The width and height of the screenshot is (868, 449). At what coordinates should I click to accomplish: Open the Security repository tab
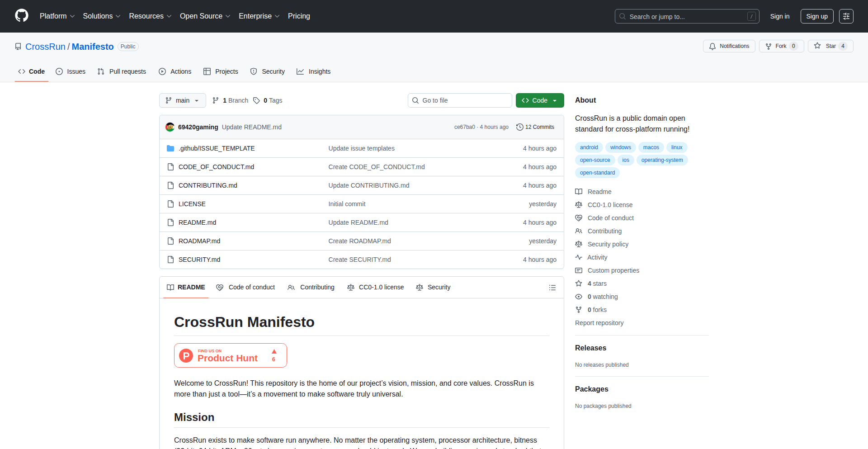(x=268, y=71)
